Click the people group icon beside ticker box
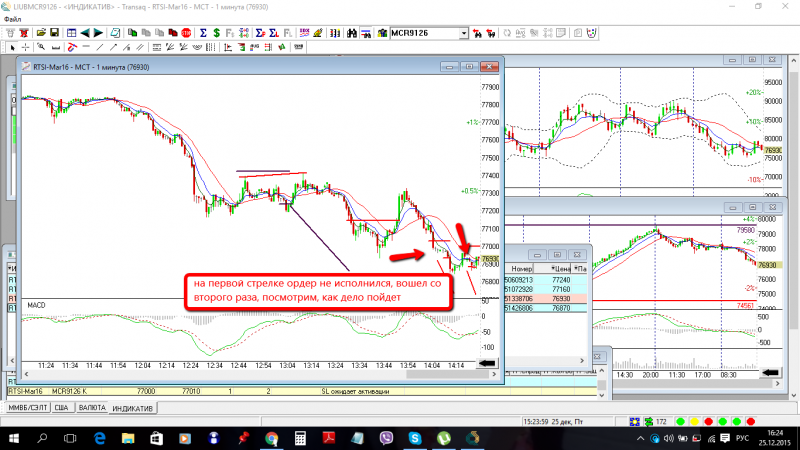This screenshot has height=450, width=800. click(x=383, y=33)
